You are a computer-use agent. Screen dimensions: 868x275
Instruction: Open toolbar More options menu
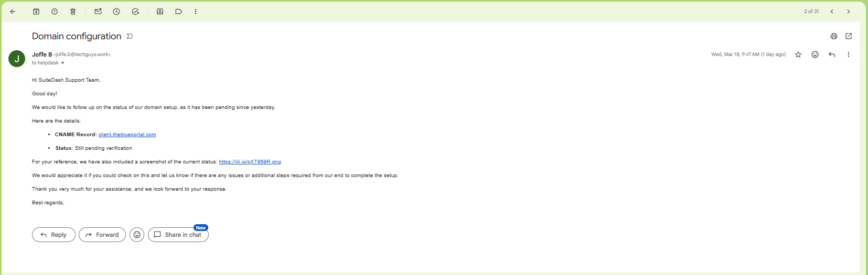pos(196,12)
